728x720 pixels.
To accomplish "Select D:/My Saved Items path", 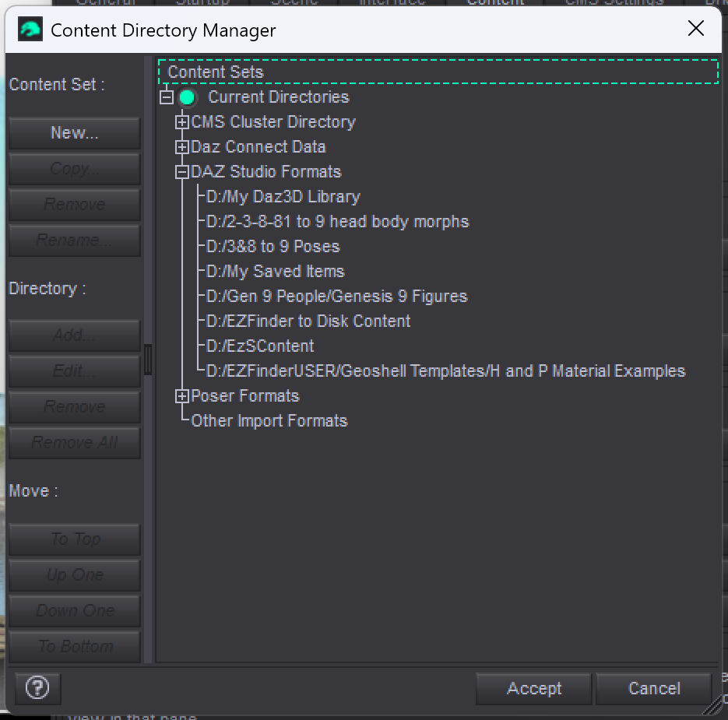I will click(276, 272).
